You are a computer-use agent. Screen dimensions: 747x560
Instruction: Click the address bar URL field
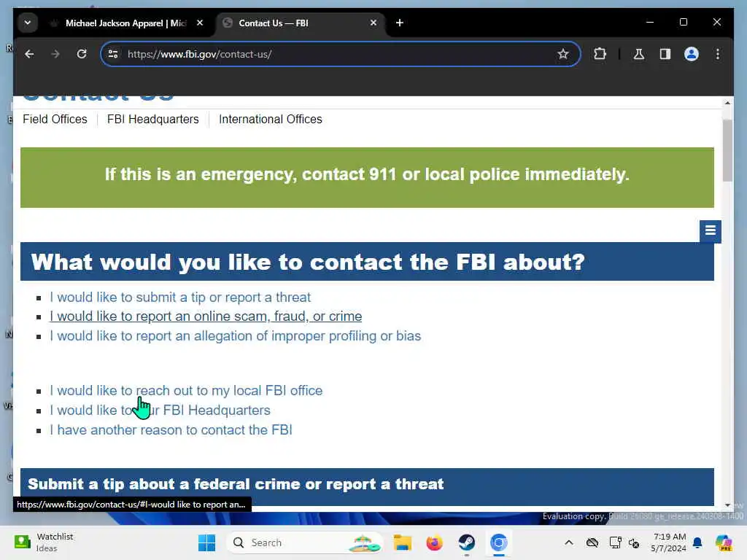[338, 54]
